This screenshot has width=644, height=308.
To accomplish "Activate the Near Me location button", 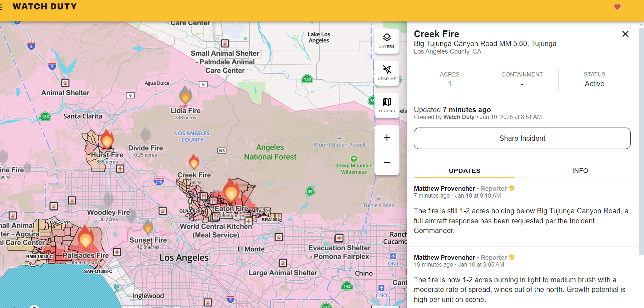I will coord(387,73).
